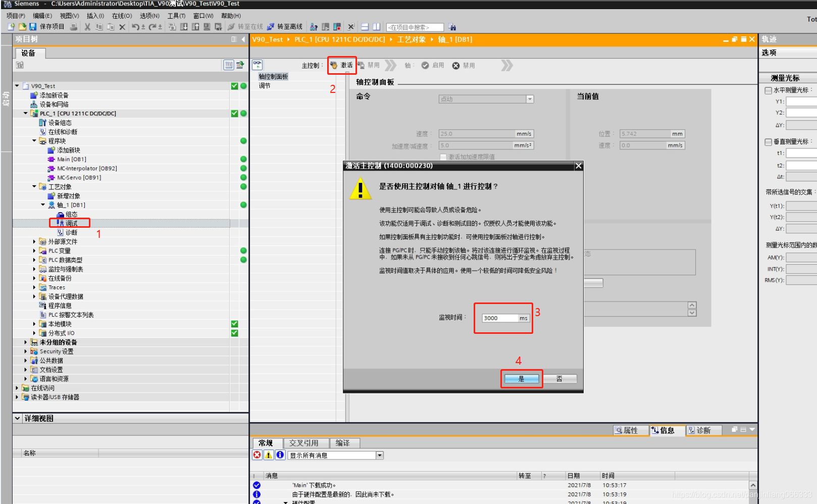Click the delete X icon in toolbar
This screenshot has height=504, width=817.
[x=122, y=27]
